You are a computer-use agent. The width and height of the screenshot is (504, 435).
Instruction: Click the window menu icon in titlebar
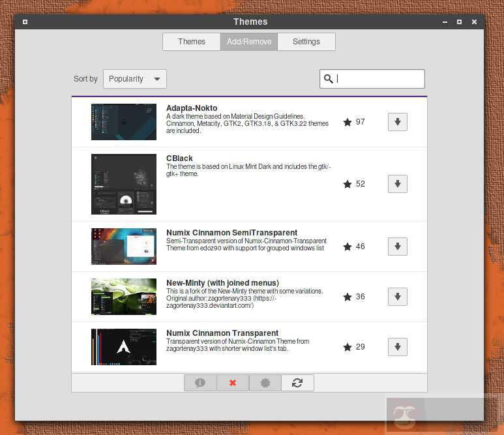25,22
